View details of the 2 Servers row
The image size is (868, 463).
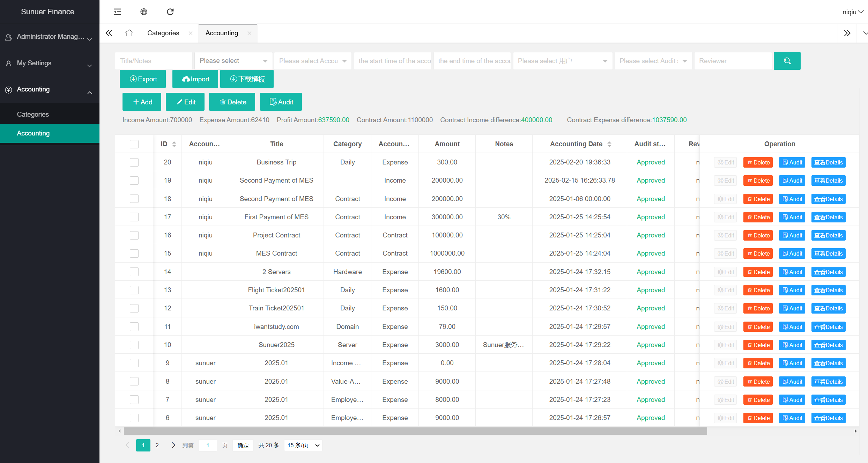[x=828, y=272]
